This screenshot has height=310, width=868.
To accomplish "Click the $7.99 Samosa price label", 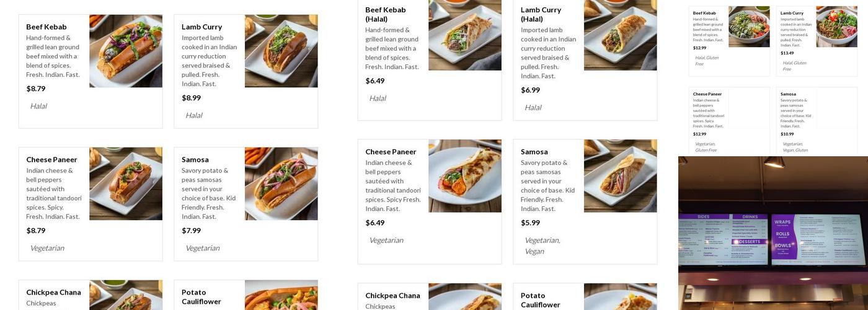I will (191, 231).
